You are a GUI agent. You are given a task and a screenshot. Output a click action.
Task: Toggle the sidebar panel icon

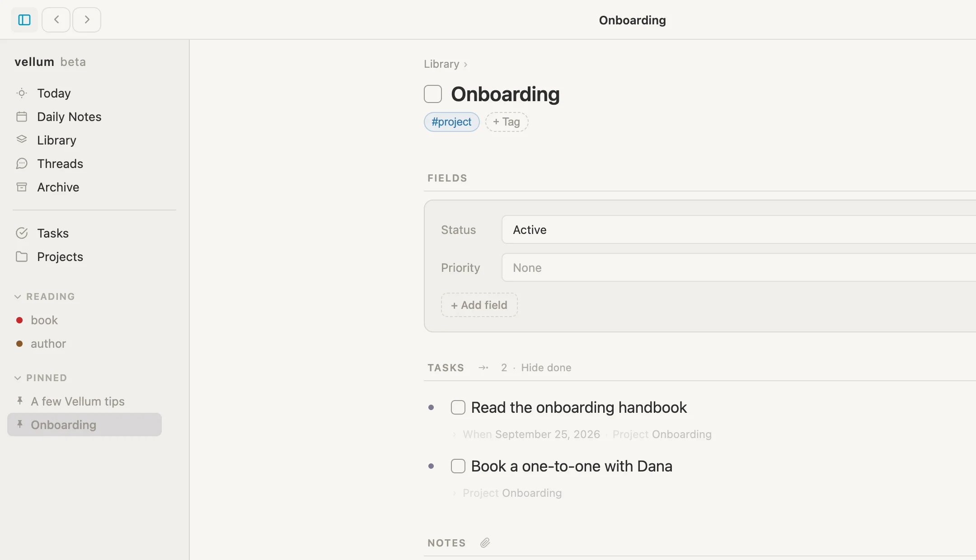pyautogui.click(x=24, y=20)
